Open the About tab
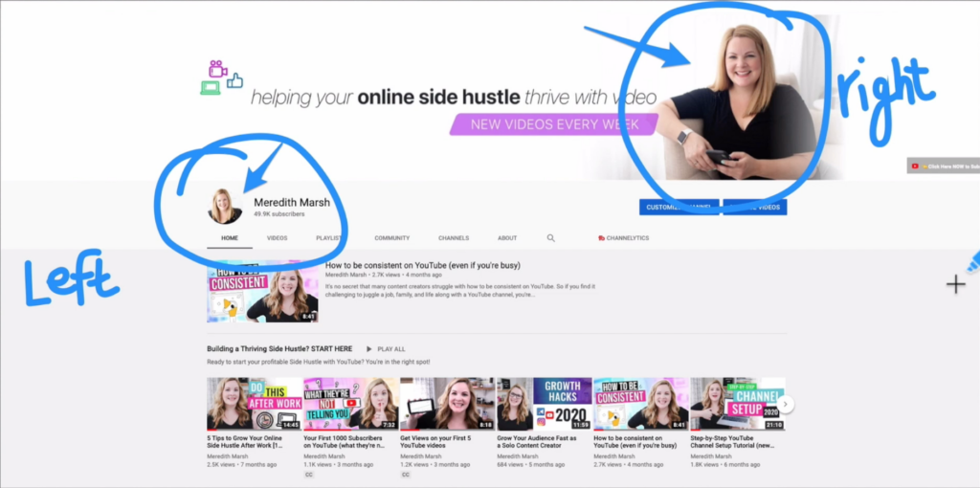 click(x=507, y=238)
